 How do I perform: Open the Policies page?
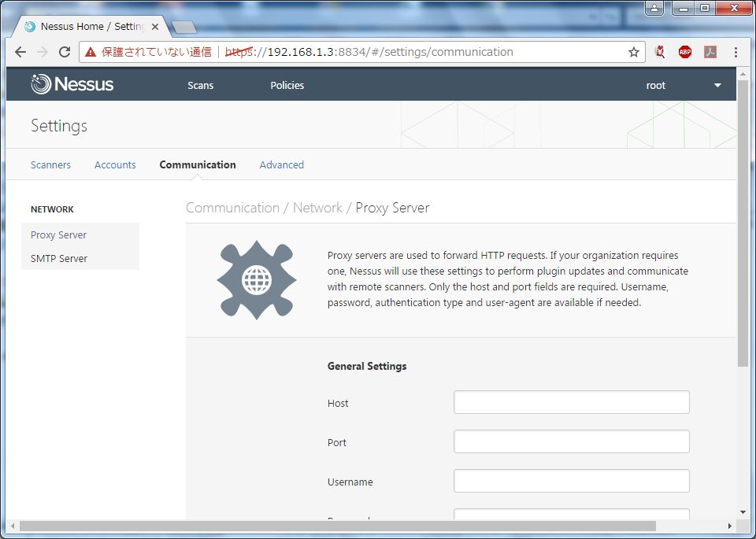(287, 85)
